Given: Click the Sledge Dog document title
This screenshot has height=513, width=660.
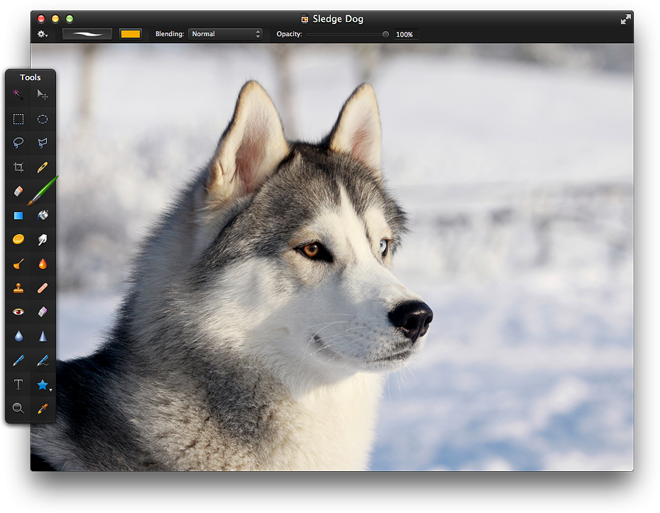Looking at the screenshot, I should (336, 19).
